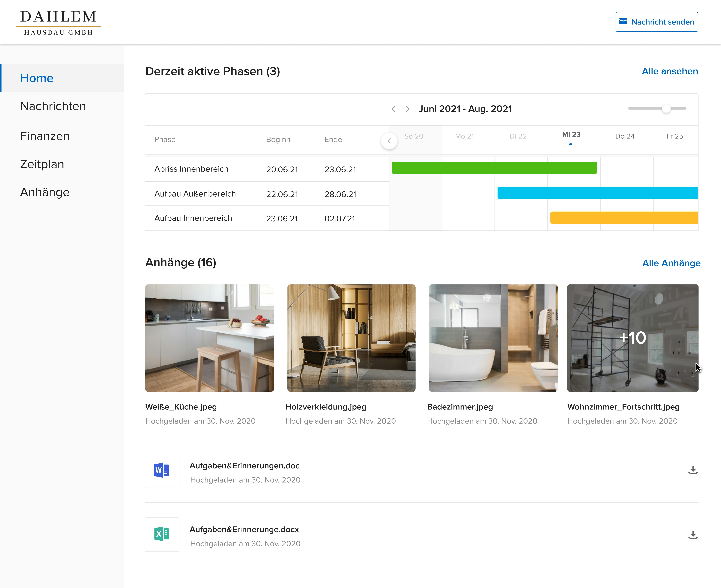
Task: Click the Excel document file icon
Action: coord(162,534)
